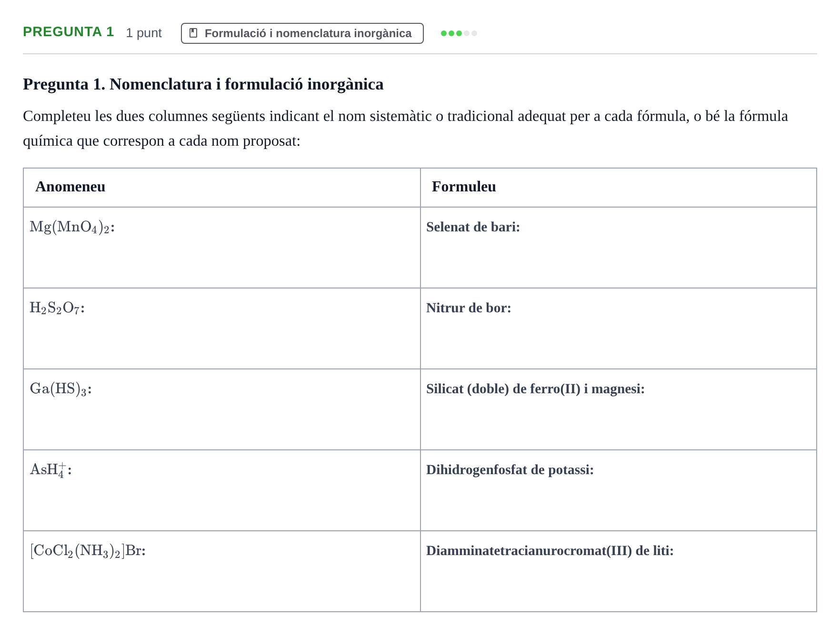Click the 1 punt score label

144,33
